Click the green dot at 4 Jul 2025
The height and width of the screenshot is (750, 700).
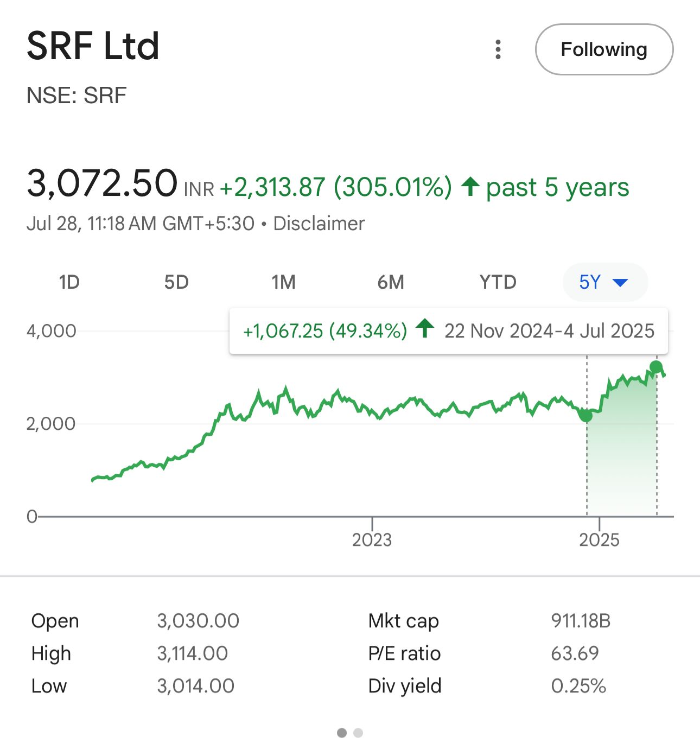click(656, 367)
